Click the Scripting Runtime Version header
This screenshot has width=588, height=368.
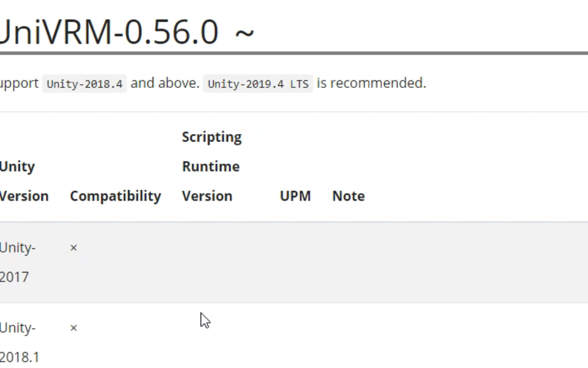[211, 167]
